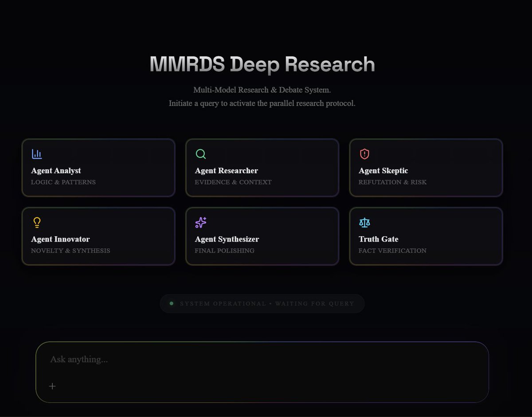Click the lightbulb icon on Agent Innovator
Viewport: 532px width, 417px height.
(37, 222)
